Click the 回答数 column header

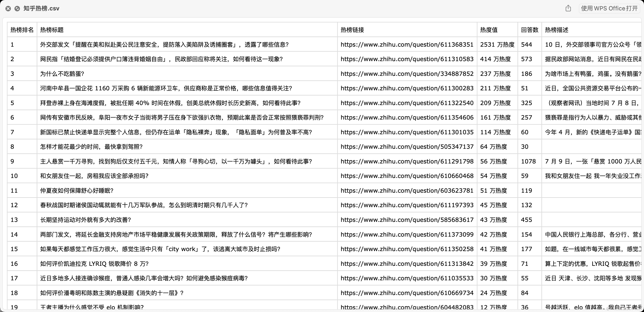click(529, 30)
